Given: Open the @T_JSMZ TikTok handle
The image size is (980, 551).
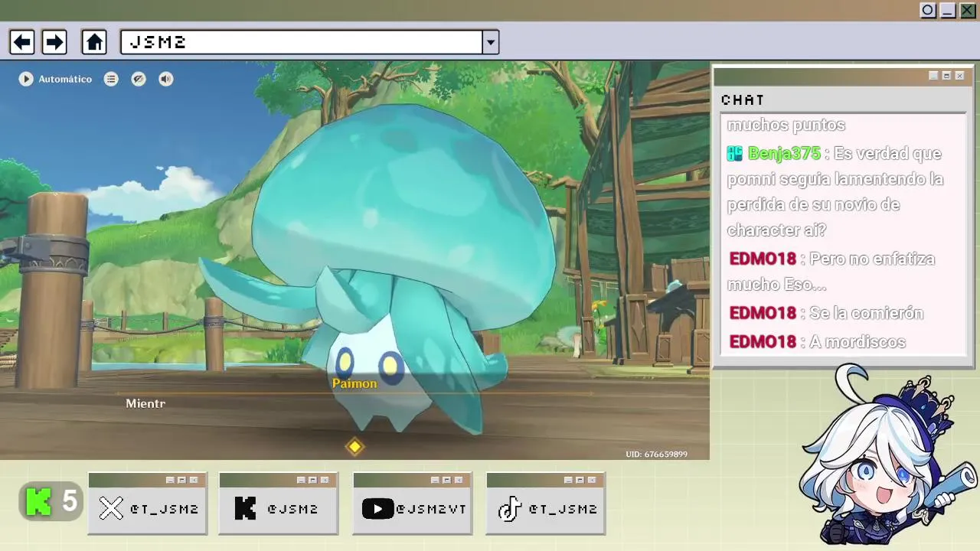Looking at the screenshot, I should pyautogui.click(x=563, y=510).
